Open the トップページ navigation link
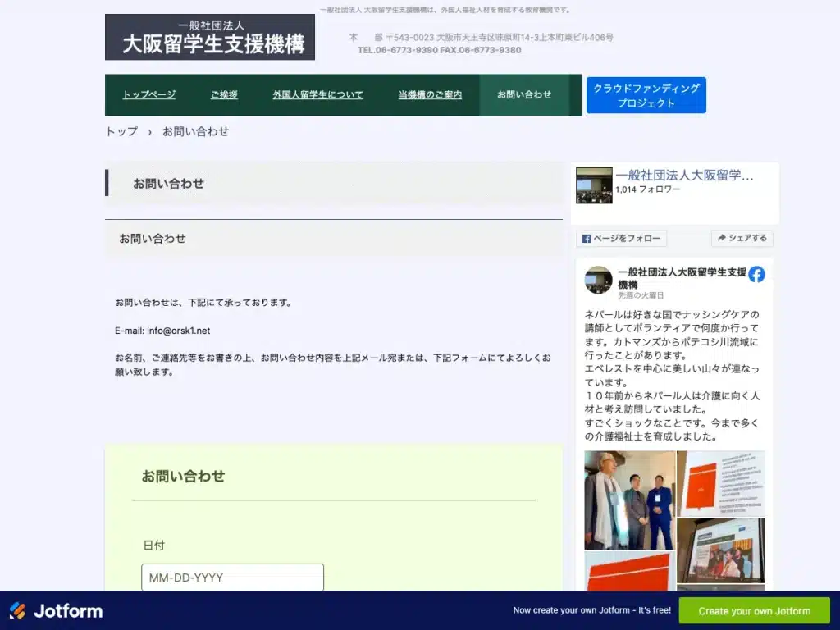Image resolution: width=840 pixels, height=630 pixels. coord(149,95)
